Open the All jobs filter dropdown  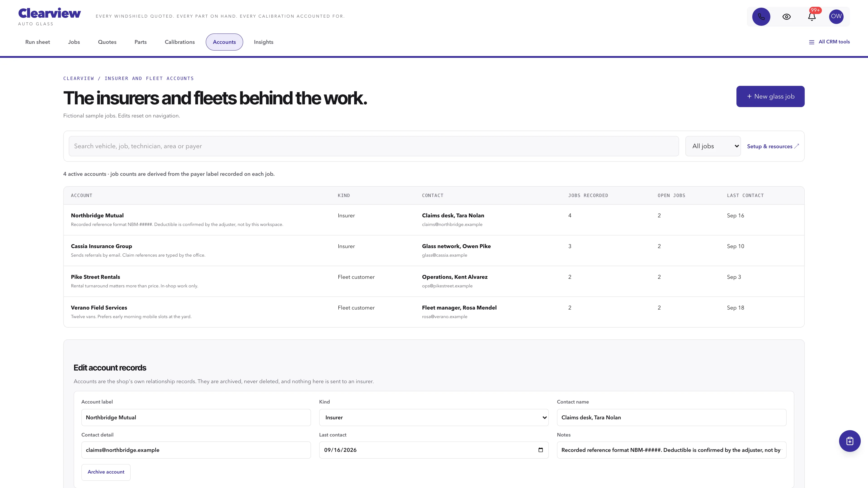(713, 146)
